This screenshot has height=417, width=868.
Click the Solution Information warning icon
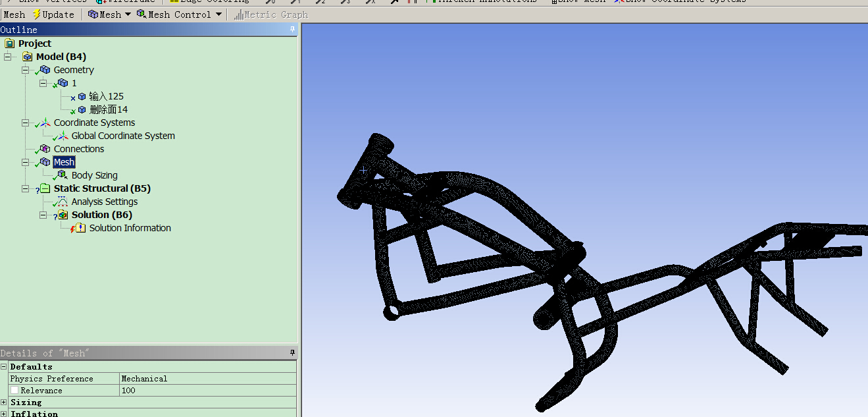click(80, 228)
